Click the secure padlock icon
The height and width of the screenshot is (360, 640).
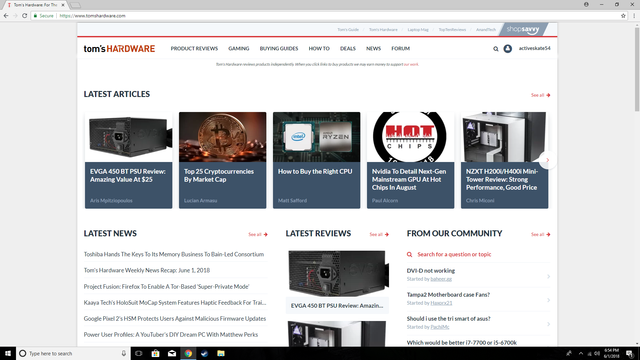36,16
